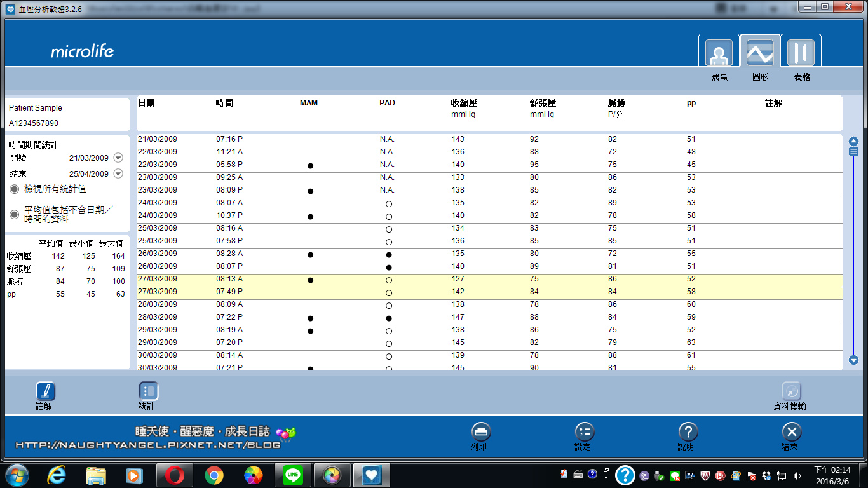868x488 pixels.
Task: Click the large blue help tray icon
Action: click(x=625, y=475)
